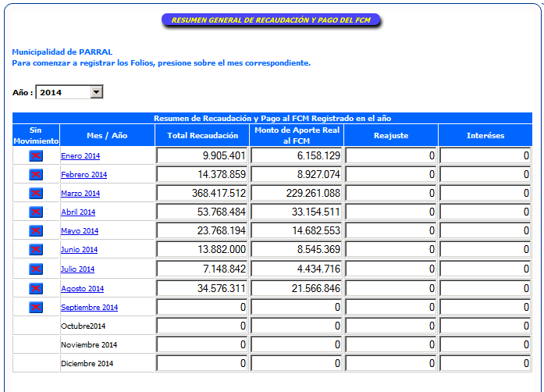The width and height of the screenshot is (544, 392).
Task: Open the Julio 2014 link
Action: [x=78, y=269]
